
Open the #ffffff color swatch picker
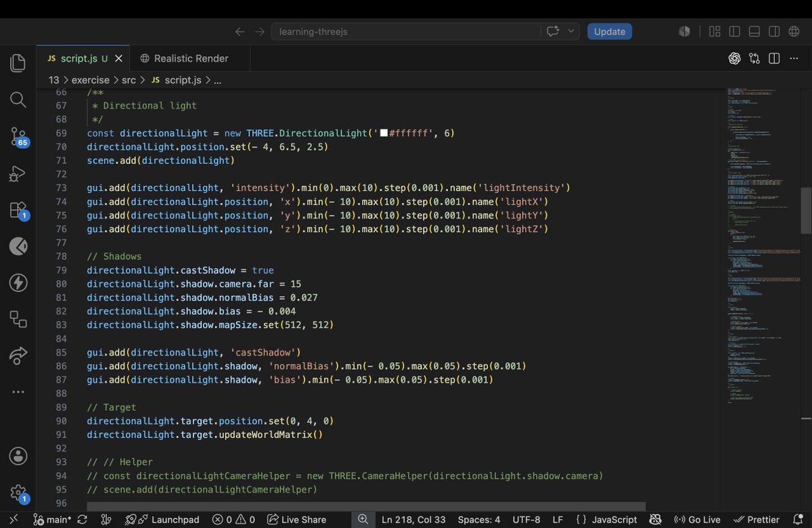point(383,133)
